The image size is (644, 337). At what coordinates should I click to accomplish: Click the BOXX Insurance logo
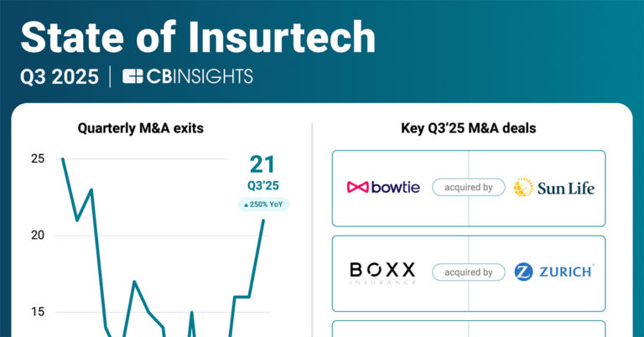(x=382, y=272)
